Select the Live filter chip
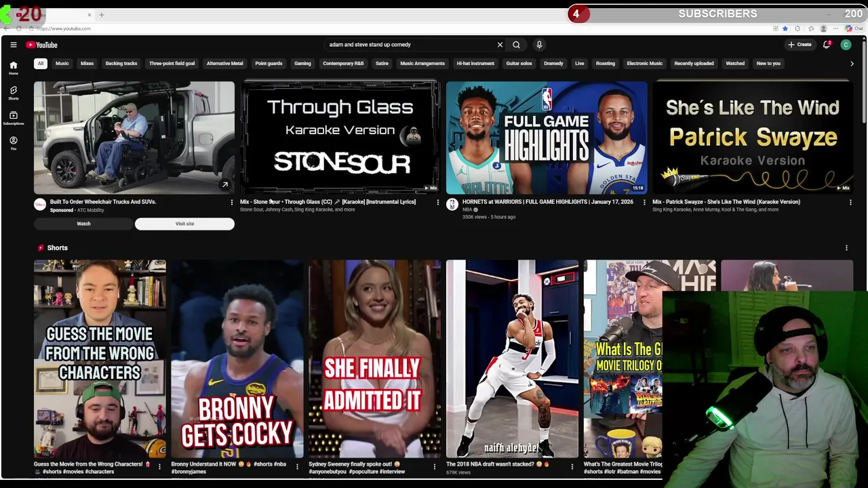This screenshot has width=868, height=488. click(579, 64)
